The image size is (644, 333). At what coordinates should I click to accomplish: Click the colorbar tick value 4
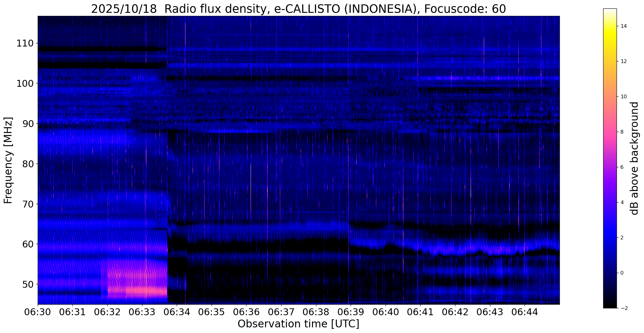pos(622,203)
